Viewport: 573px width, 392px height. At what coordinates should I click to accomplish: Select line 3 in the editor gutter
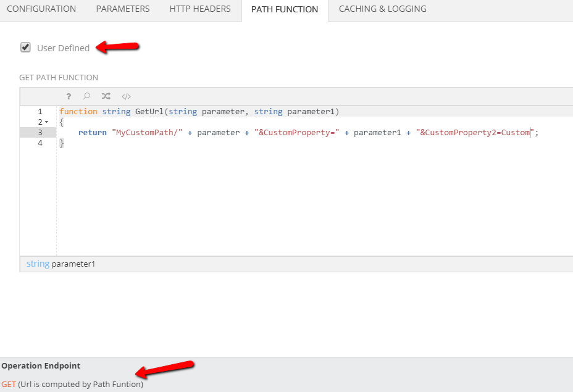point(40,133)
